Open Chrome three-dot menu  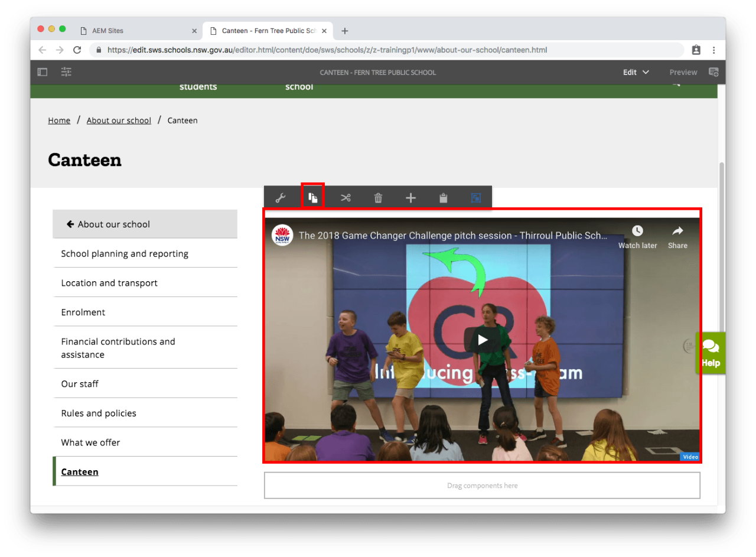[713, 50]
